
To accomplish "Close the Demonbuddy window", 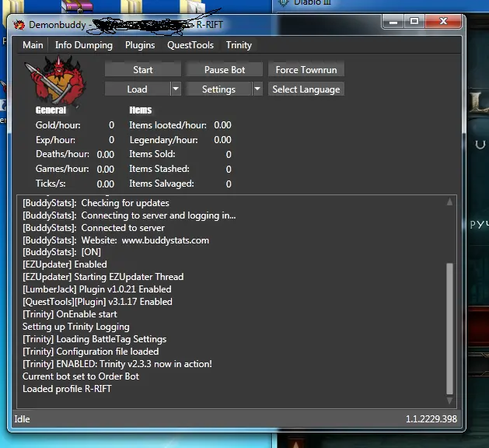I will [x=443, y=22].
